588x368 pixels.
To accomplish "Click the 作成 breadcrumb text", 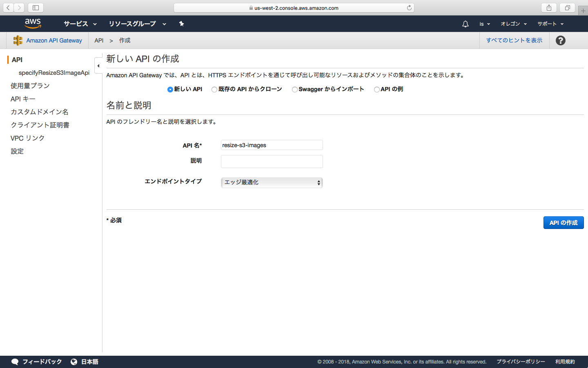I will click(x=125, y=40).
